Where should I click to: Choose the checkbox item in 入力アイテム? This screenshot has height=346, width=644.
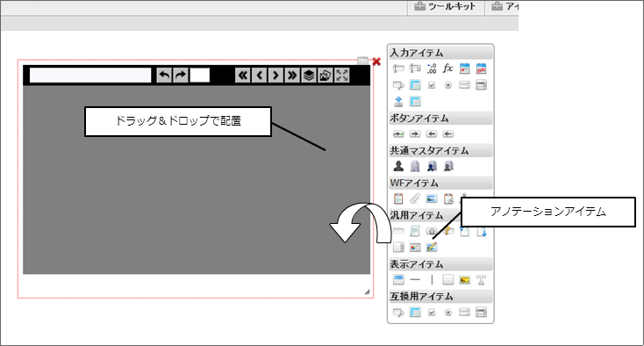(432, 85)
